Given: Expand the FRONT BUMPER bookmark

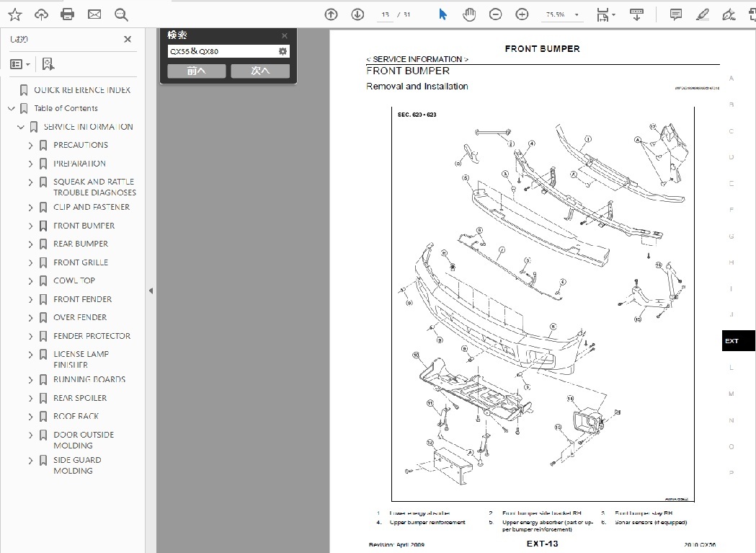Looking at the screenshot, I should tap(30, 226).
